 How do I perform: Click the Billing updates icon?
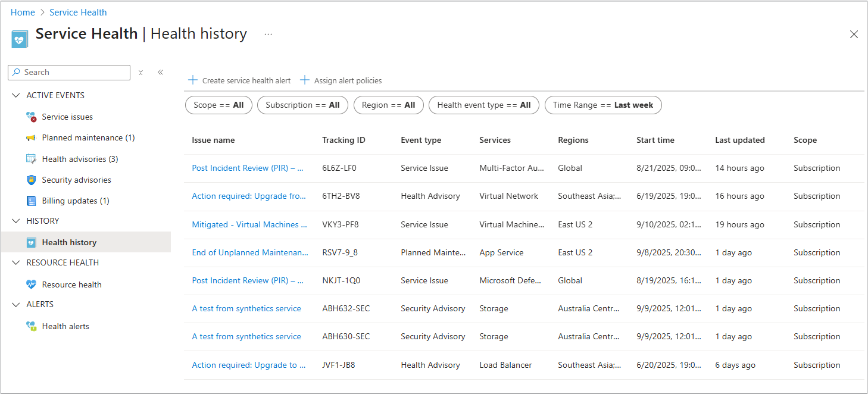point(32,201)
